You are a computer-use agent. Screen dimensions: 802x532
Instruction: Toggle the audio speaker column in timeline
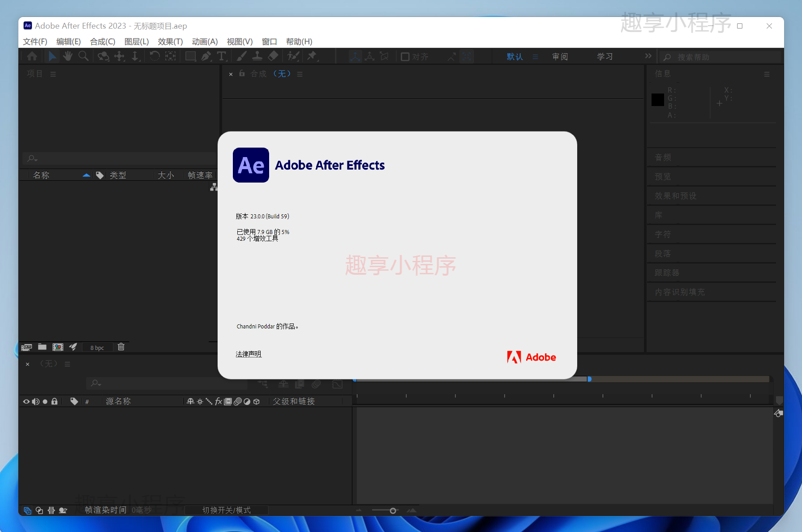[x=35, y=401]
